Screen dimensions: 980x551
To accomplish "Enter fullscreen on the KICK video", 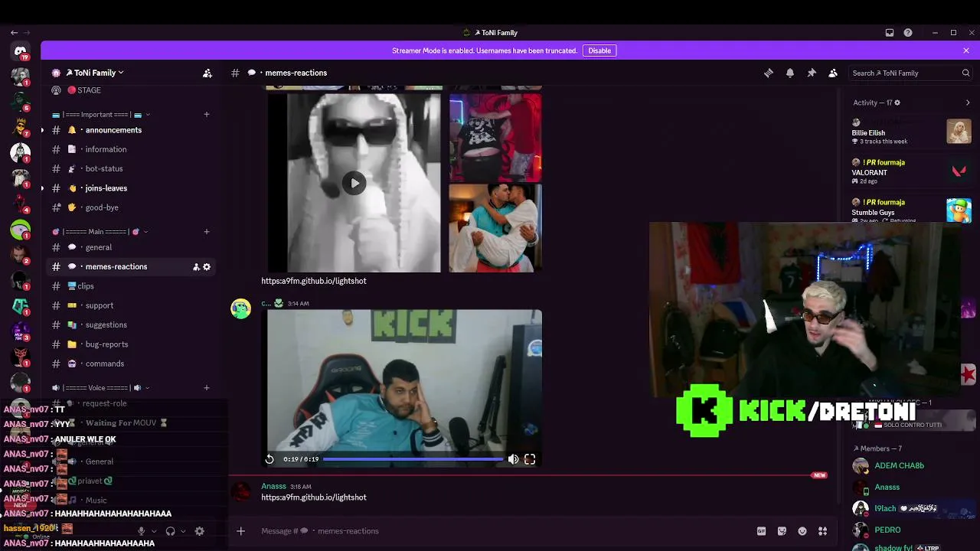I will [x=530, y=459].
